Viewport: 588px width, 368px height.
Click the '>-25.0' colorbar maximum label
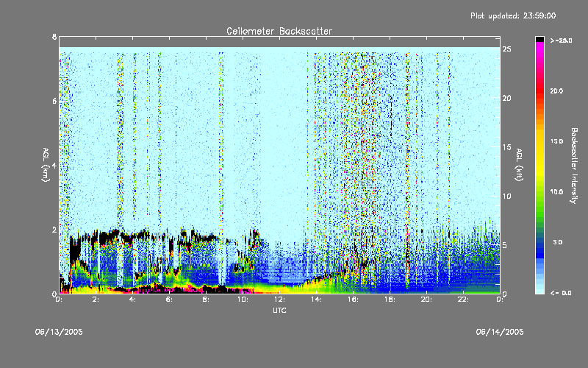(562, 40)
